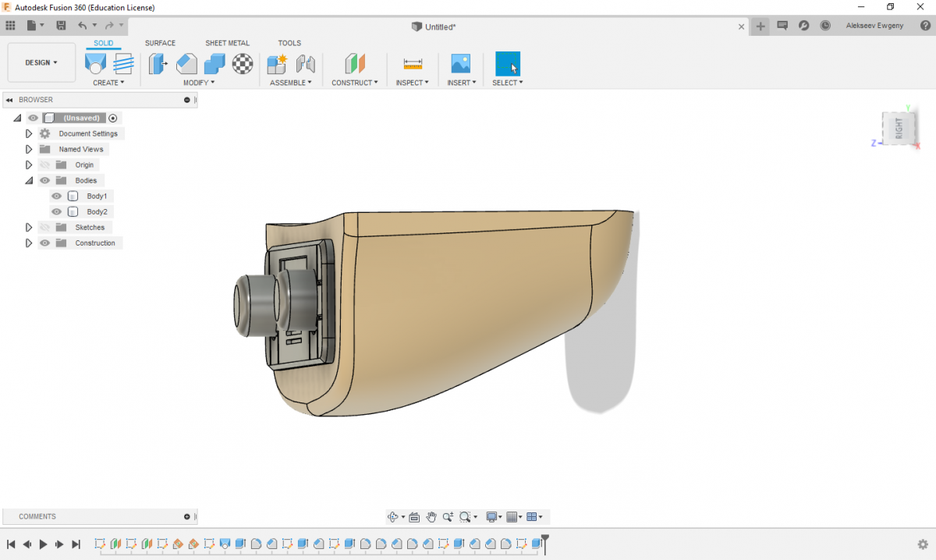Click the New Component icon

point(277,63)
